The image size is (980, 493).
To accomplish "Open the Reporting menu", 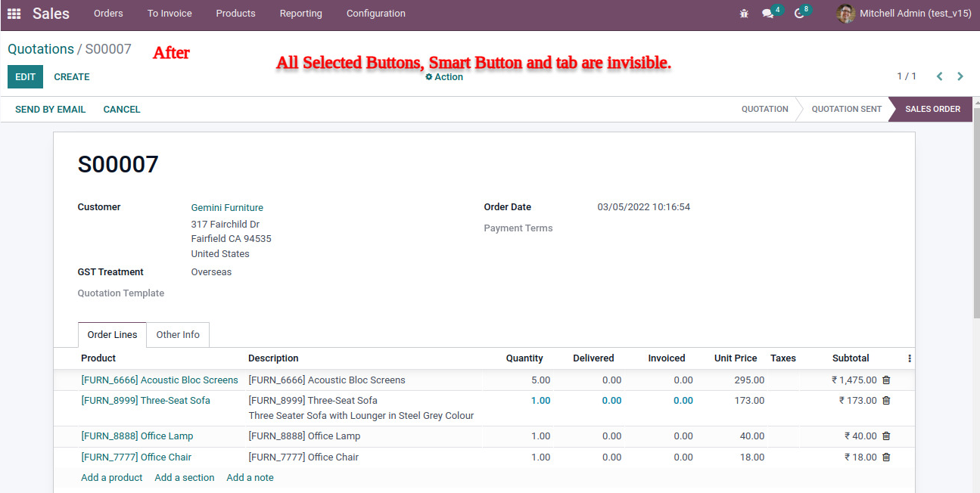I will tap(300, 14).
